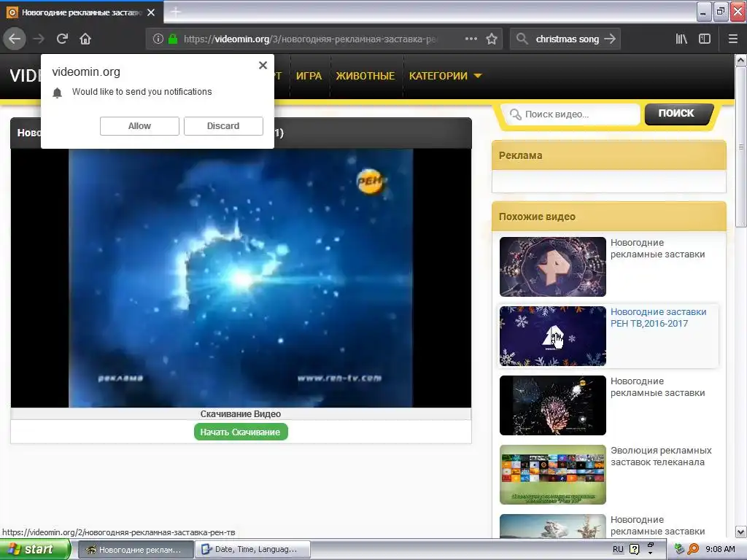Submit the christmas song search arrow
747x560 pixels.
click(x=610, y=39)
